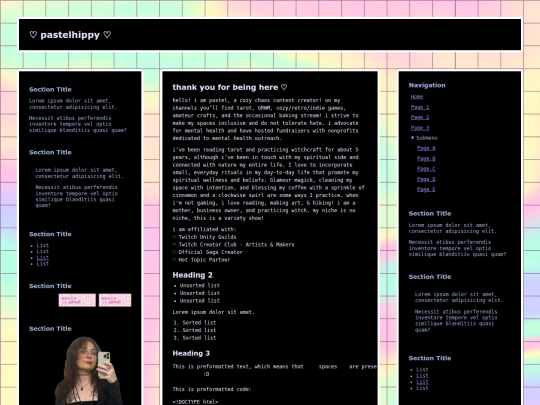Click the mirror selfie photo
540x405 pixels.
pyautogui.click(x=89, y=371)
